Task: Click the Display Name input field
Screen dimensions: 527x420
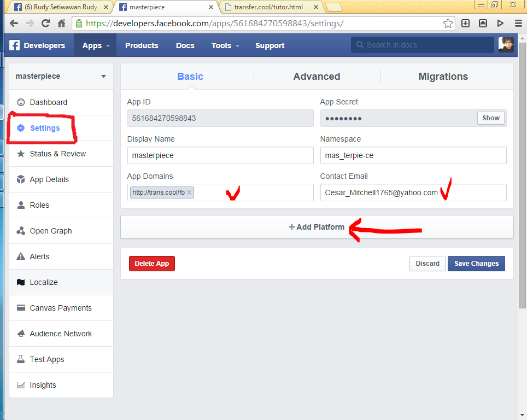Action: (x=220, y=155)
